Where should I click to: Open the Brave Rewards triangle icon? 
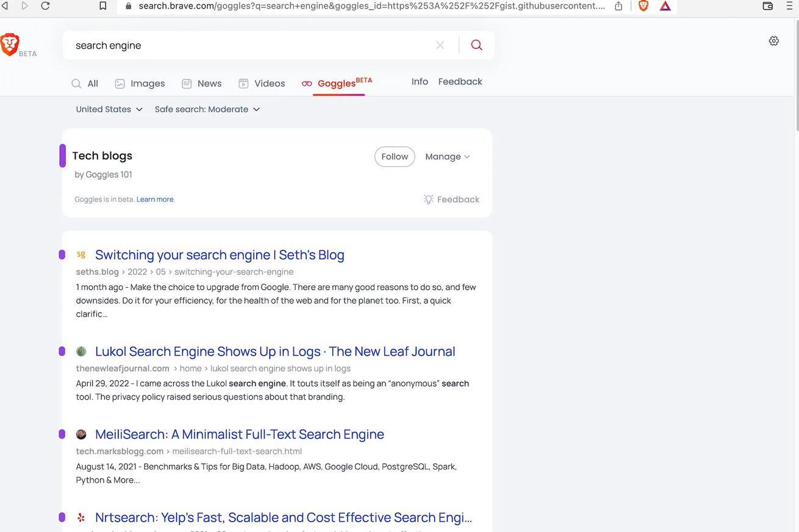[665, 6]
